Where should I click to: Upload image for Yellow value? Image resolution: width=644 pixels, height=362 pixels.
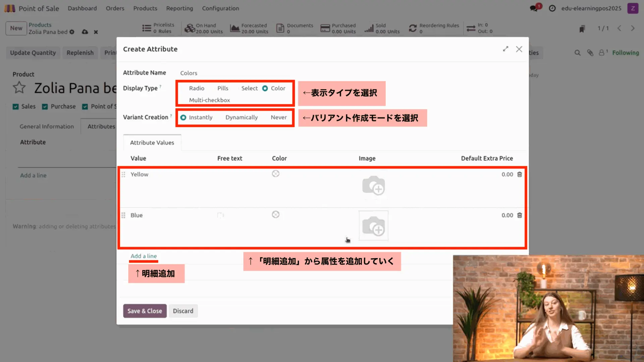click(373, 185)
